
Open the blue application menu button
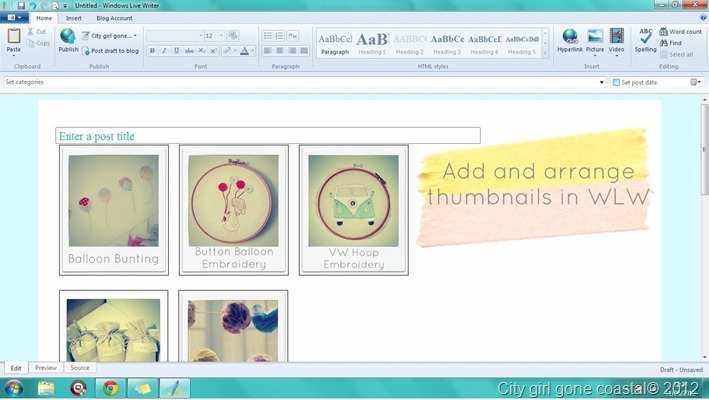point(14,18)
